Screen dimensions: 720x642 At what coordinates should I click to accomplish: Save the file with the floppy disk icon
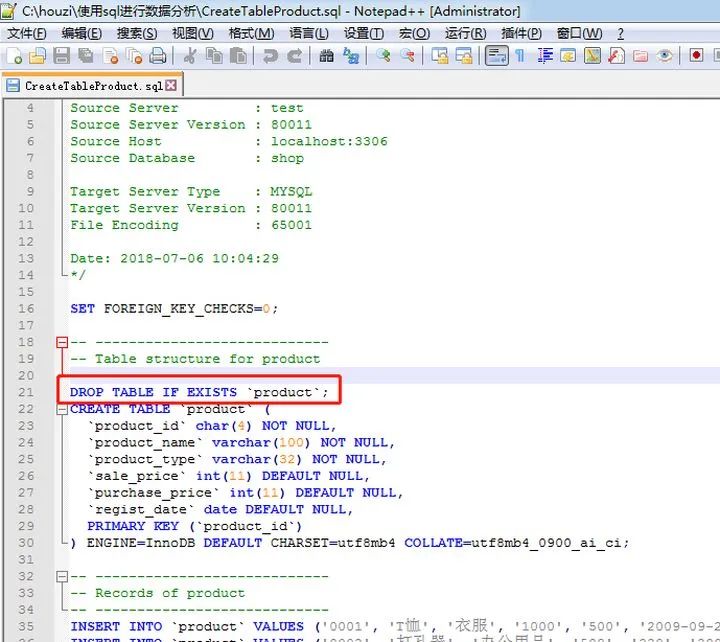click(62, 56)
